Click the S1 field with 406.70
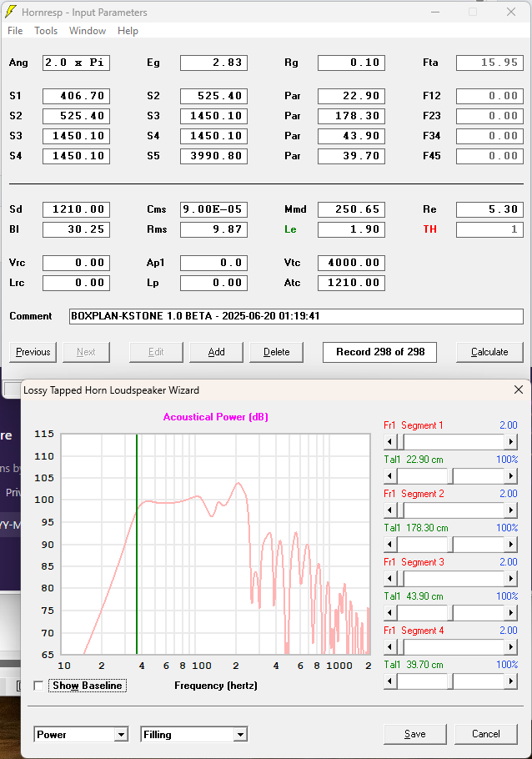Image resolution: width=532 pixels, height=759 pixels. pos(76,96)
